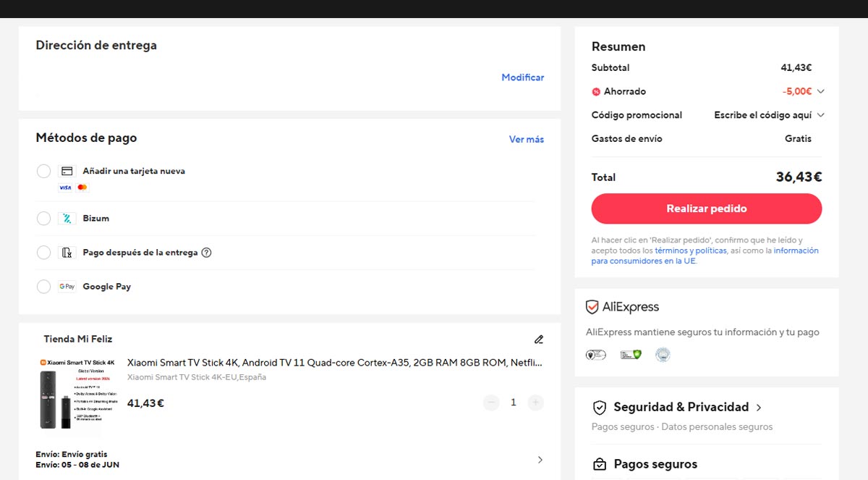Click the Pagos seguros heading

tap(655, 464)
